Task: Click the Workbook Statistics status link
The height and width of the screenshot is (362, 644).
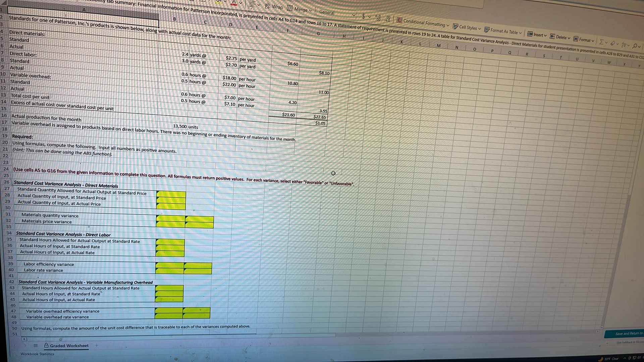Action: pos(37,354)
